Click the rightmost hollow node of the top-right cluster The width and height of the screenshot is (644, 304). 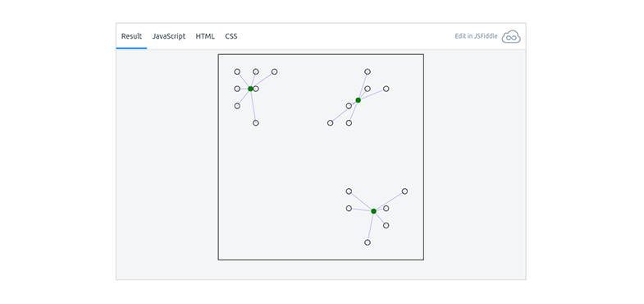(386, 89)
